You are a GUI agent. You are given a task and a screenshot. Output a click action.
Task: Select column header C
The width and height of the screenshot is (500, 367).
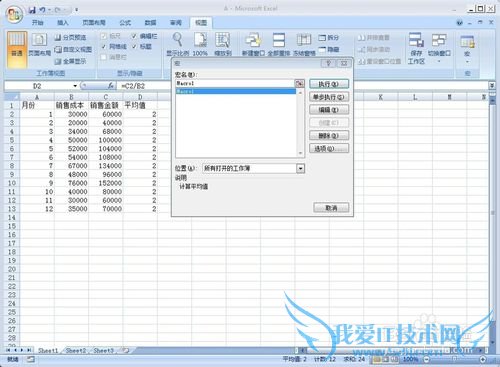pos(105,97)
